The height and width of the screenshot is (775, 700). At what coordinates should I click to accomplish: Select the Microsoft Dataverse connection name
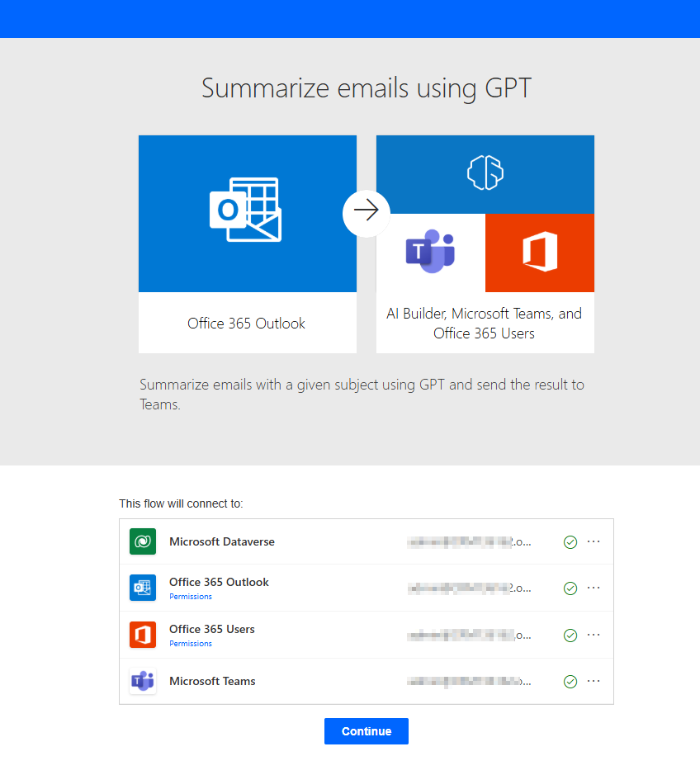222,541
